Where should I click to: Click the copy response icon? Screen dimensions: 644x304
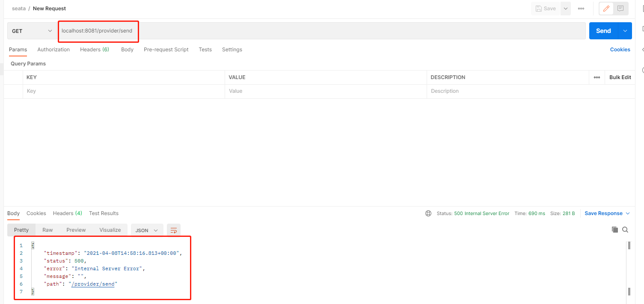click(615, 230)
